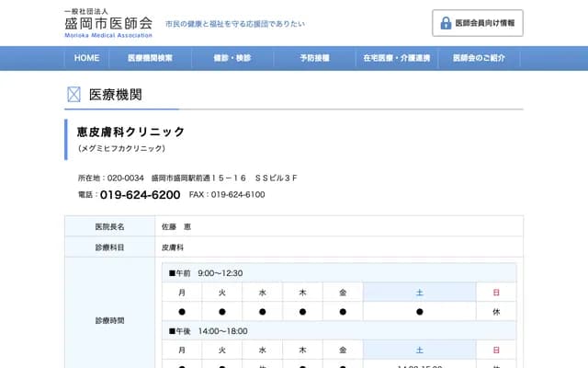Click Monday's dot in the morning schedule
The width and height of the screenshot is (588, 368).
[182, 312]
